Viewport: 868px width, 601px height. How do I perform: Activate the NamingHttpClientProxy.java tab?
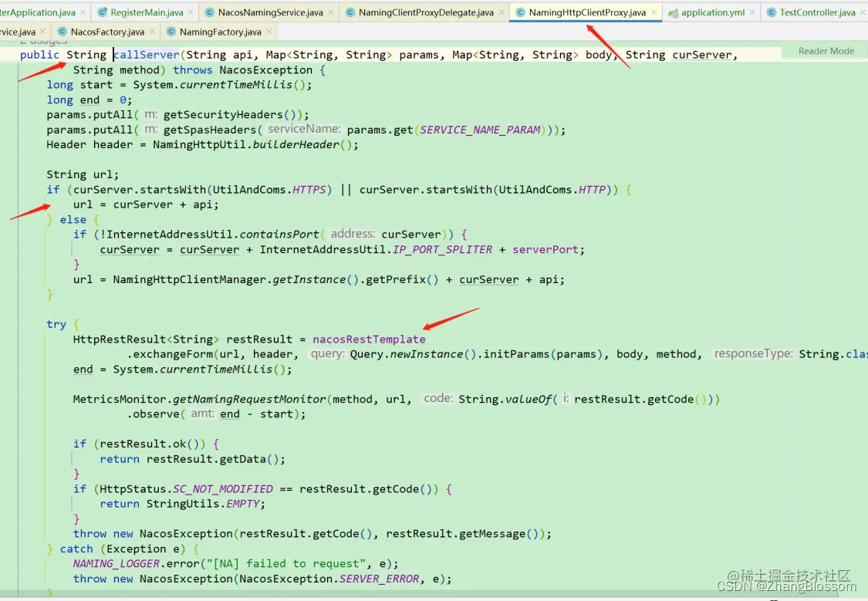click(x=587, y=12)
